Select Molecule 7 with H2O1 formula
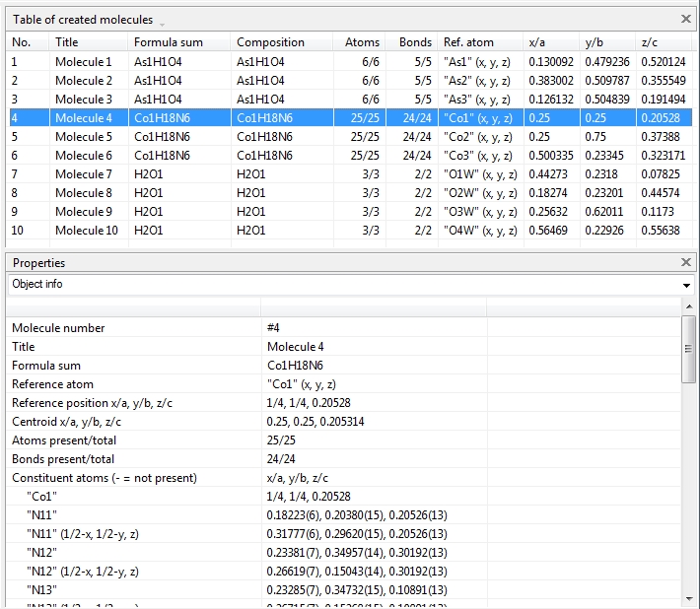This screenshot has height=609, width=700. tap(83, 174)
